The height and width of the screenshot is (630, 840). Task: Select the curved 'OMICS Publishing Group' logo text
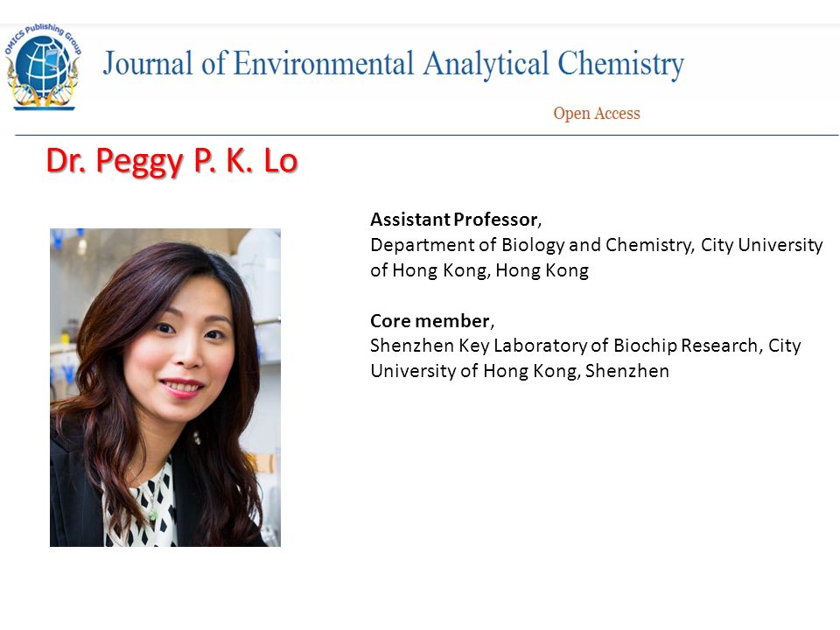click(x=43, y=35)
